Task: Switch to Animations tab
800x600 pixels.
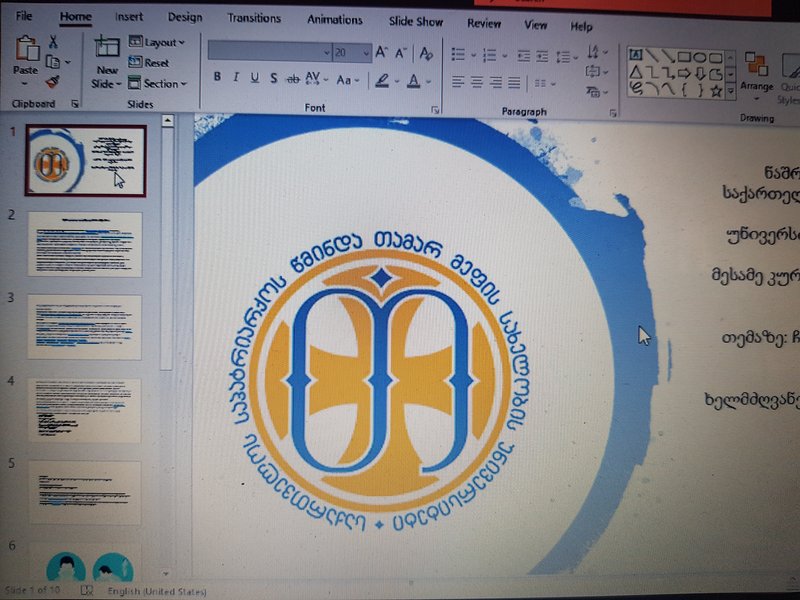Action: tap(335, 20)
